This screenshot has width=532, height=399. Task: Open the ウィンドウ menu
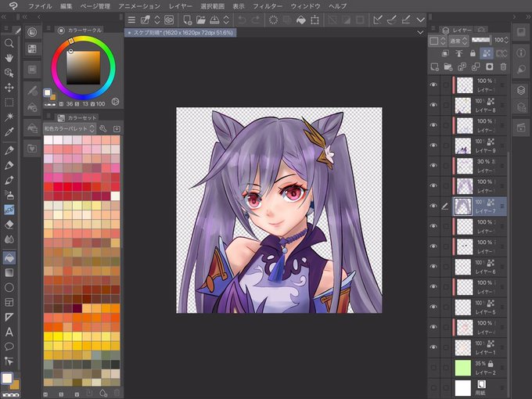click(x=305, y=6)
